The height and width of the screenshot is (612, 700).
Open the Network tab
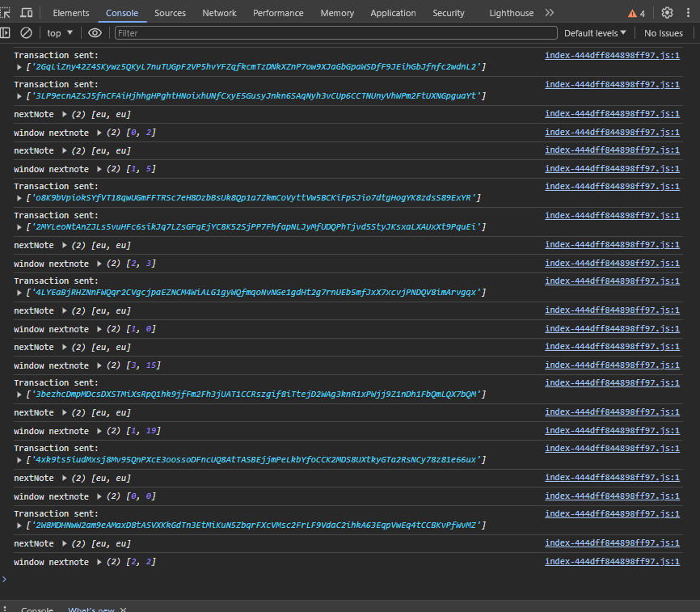coord(219,14)
